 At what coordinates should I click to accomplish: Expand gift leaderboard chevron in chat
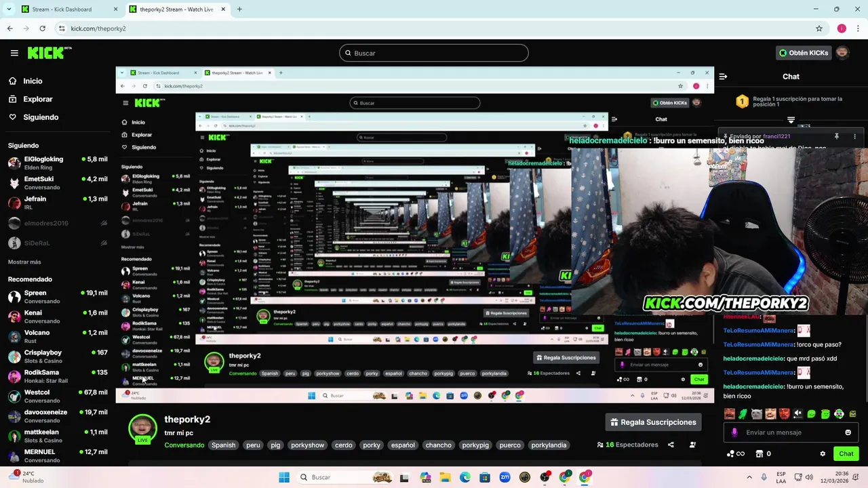point(791,120)
